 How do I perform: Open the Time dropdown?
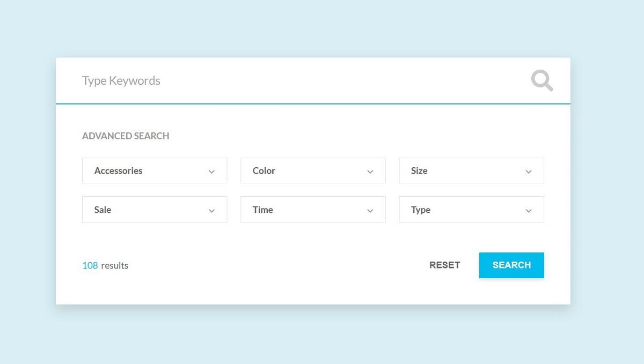pos(313,210)
